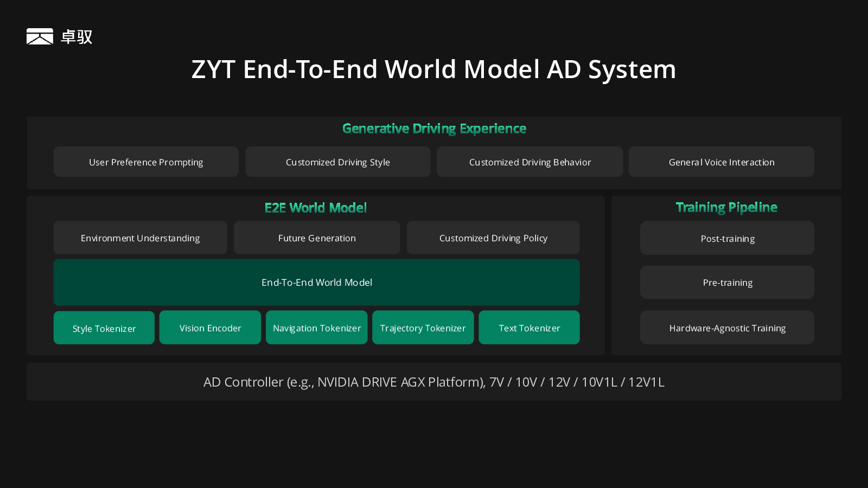Click the End-To-End World Model bar

point(316,282)
